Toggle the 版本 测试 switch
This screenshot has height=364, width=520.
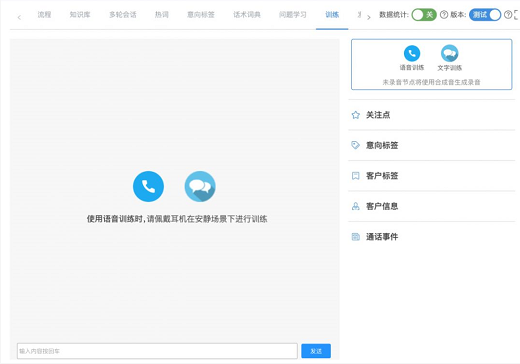click(485, 15)
